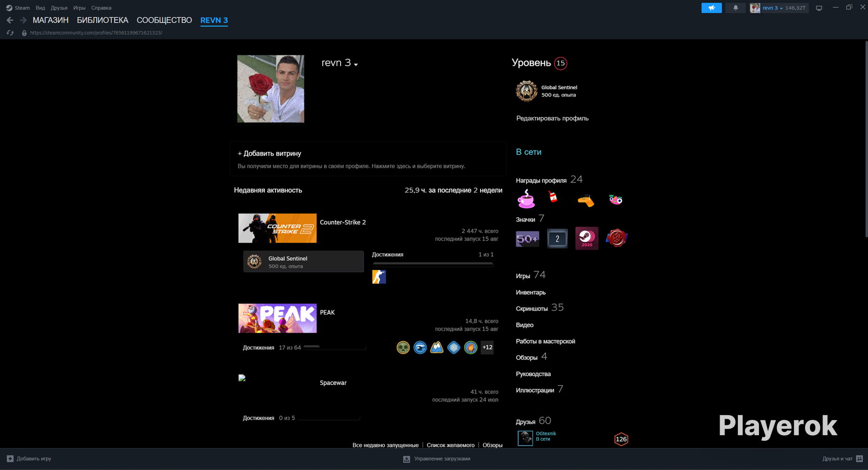
Task: Open the Steam menu
Action: tap(22, 8)
